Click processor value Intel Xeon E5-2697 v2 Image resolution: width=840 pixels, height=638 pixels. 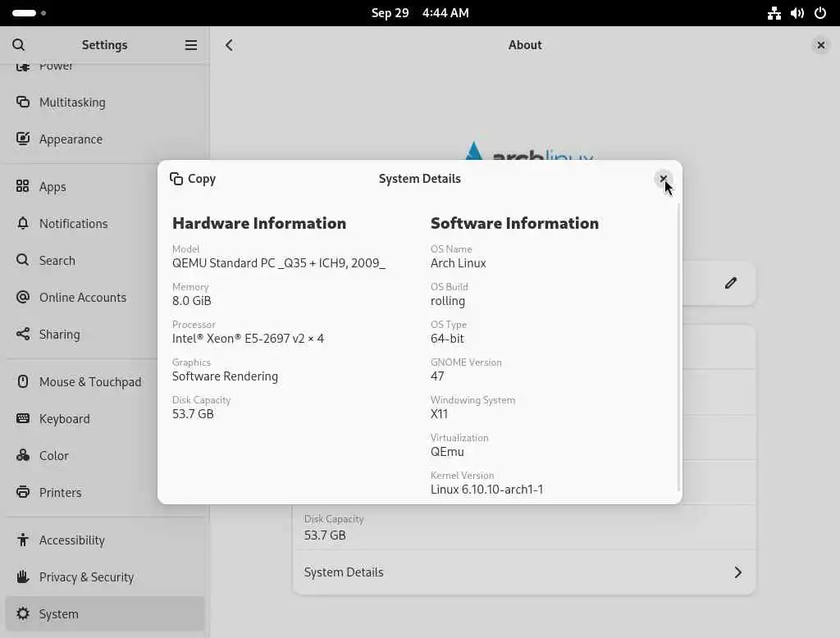pyautogui.click(x=248, y=339)
